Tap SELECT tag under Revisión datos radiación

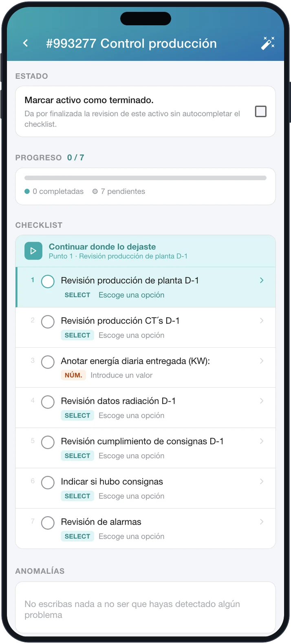click(x=77, y=415)
